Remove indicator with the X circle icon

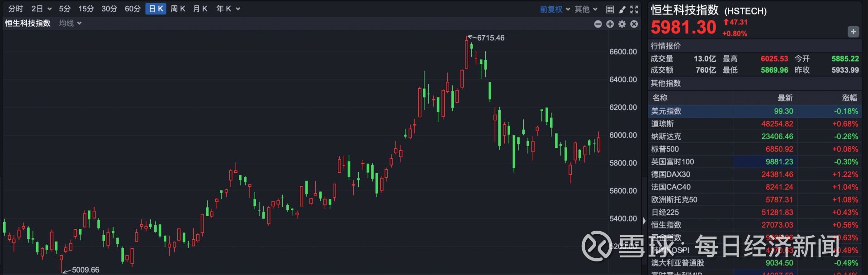click(634, 24)
